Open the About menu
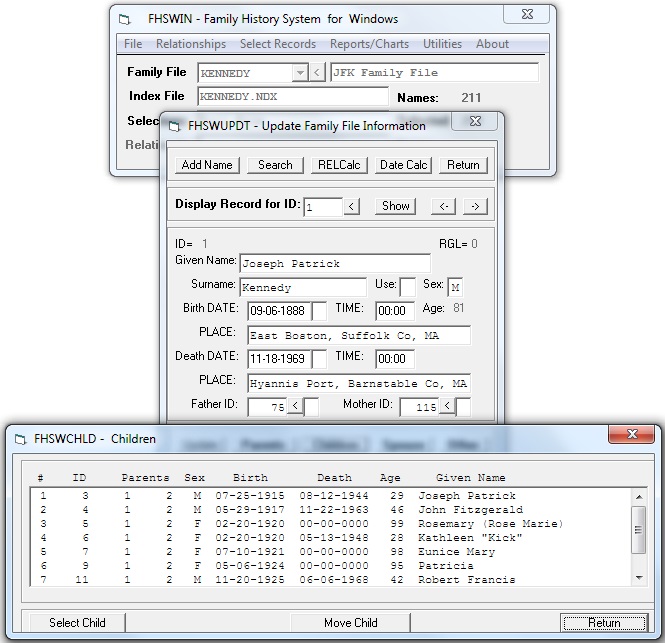The height and width of the screenshot is (643, 665). tap(492, 44)
